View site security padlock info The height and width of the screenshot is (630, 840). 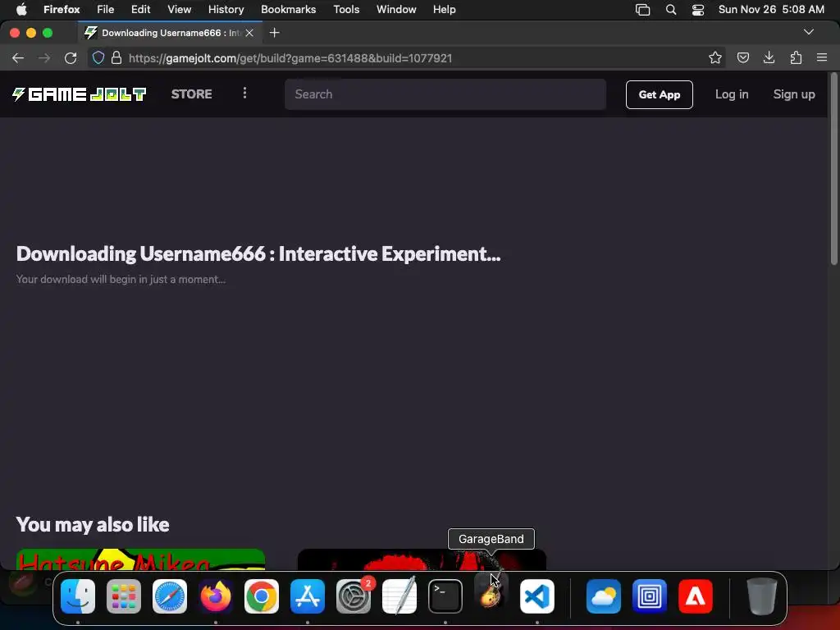coord(116,58)
